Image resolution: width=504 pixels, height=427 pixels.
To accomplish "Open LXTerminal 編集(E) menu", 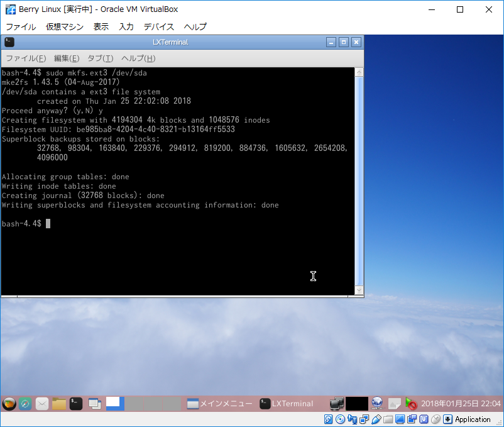I will pos(67,58).
